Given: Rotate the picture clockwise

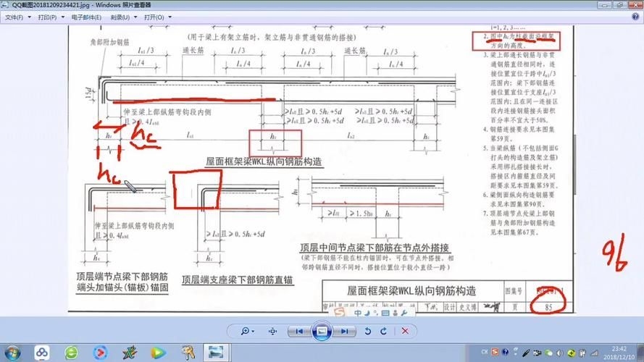Looking at the screenshot, I should 384,331.
